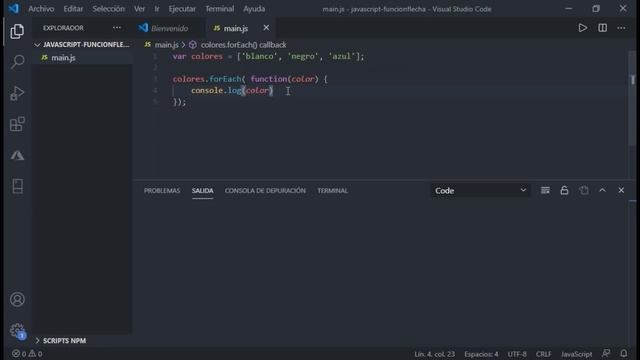The width and height of the screenshot is (640, 360).
Task: Open notifications bell in status bar
Action: click(x=624, y=353)
